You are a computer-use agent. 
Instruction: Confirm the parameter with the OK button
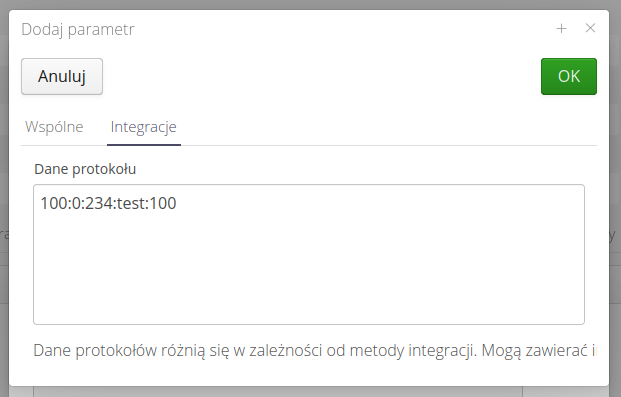pos(569,76)
